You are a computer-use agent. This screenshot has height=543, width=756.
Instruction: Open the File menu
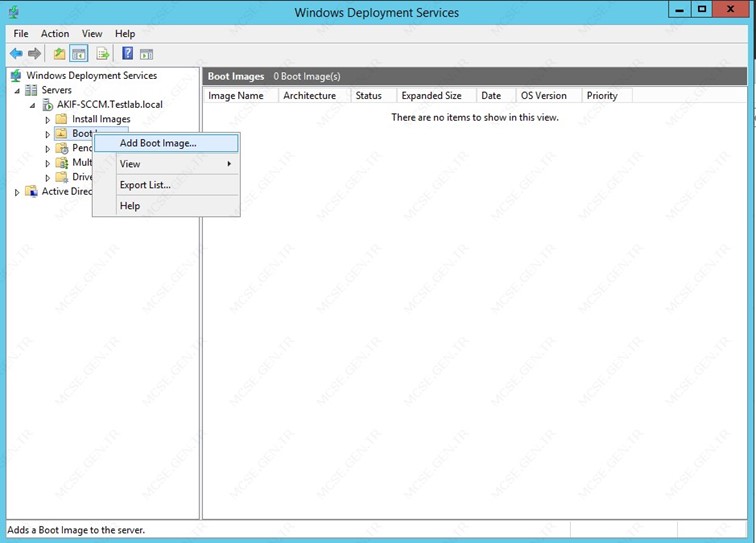point(21,33)
